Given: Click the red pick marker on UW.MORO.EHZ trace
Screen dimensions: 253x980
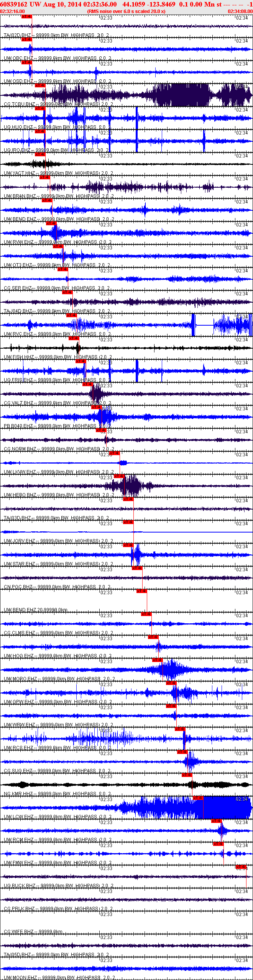Looking at the screenshot, I should tap(158, 660).
